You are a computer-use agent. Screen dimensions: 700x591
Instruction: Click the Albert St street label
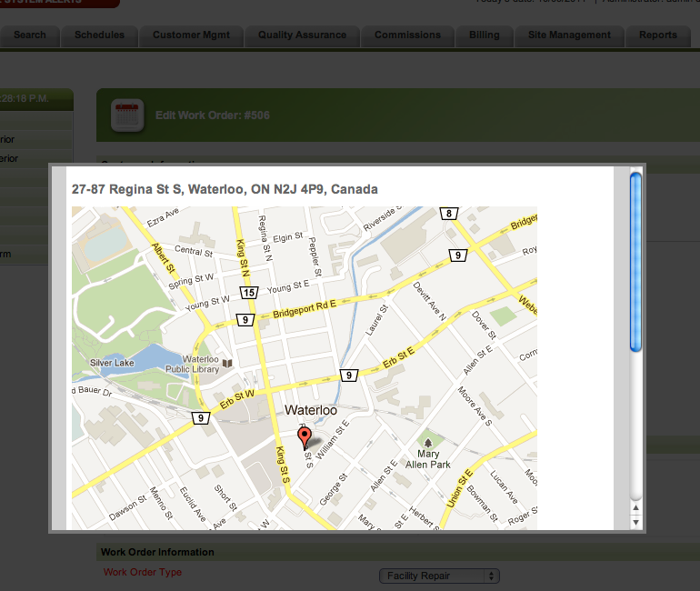point(164,257)
